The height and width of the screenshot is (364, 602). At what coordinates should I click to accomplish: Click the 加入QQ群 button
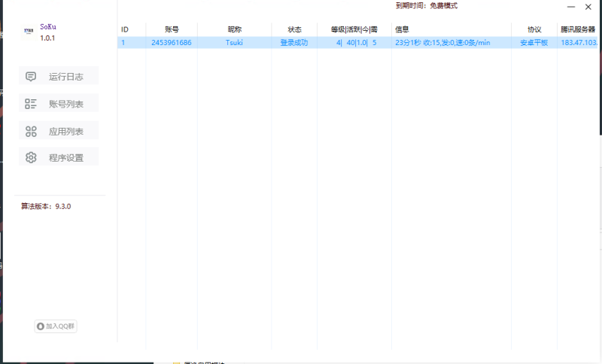point(56,326)
